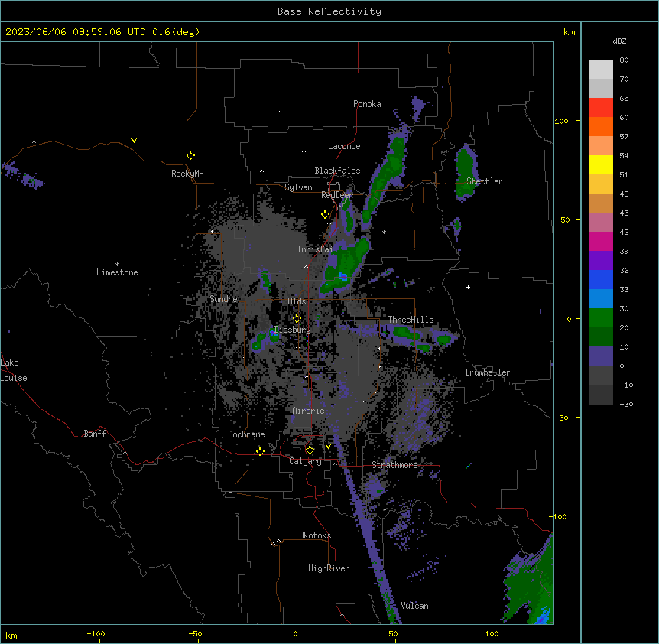The height and width of the screenshot is (644, 659).
Task: Click the Sundre city label
Action: coord(223,299)
